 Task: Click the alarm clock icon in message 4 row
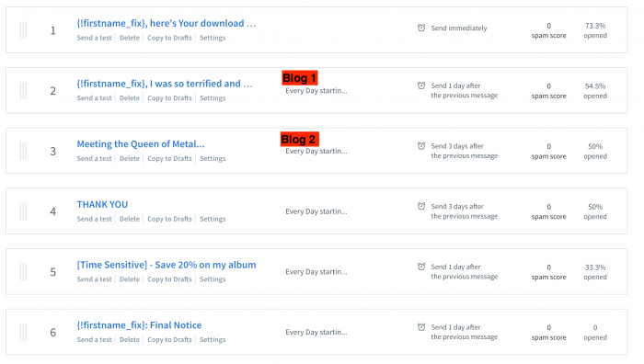pyautogui.click(x=421, y=206)
